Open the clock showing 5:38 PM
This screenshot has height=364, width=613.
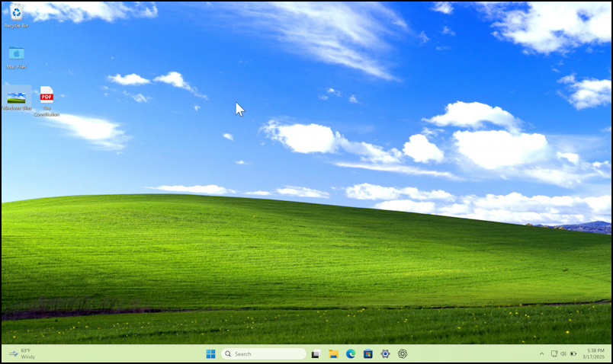click(x=593, y=354)
